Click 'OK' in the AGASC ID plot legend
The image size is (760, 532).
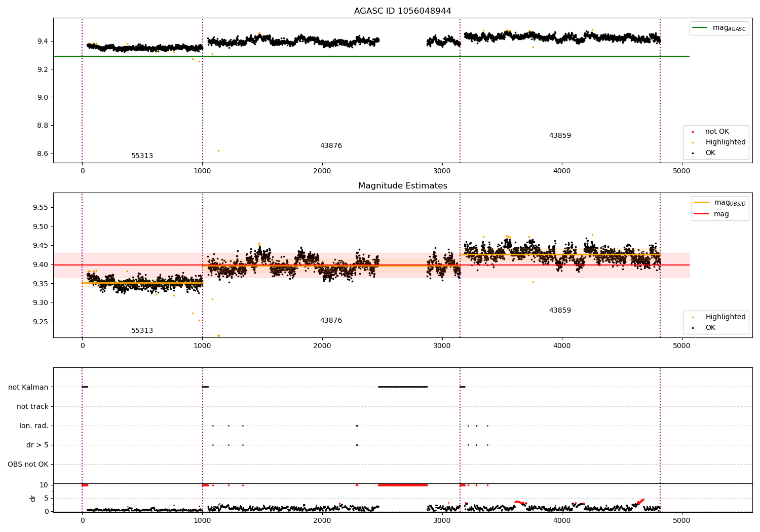tap(710, 153)
